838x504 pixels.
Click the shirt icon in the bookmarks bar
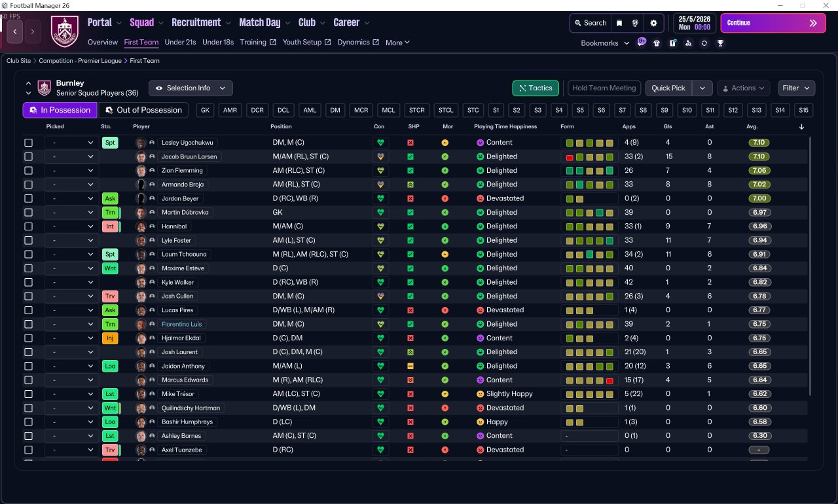tap(657, 43)
